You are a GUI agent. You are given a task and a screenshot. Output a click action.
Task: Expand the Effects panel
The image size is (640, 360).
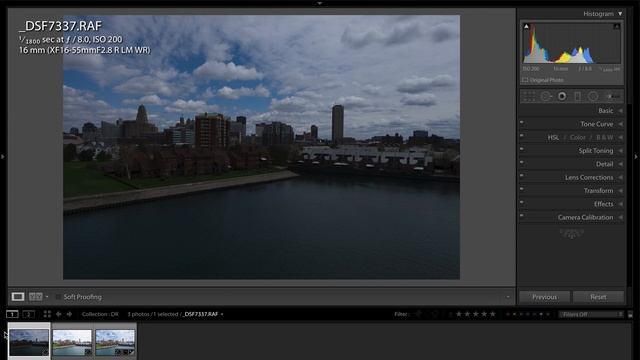[x=620, y=204]
